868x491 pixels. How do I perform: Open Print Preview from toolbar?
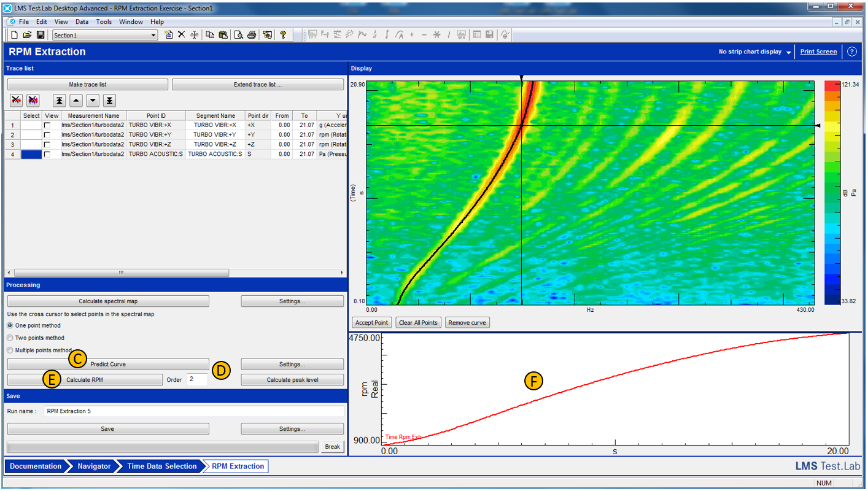pos(238,35)
